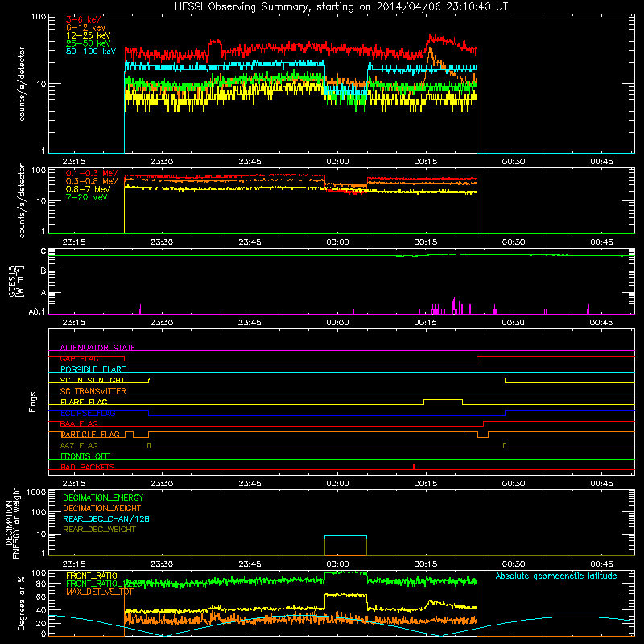Select the ECLIPSE_FLAG label
The image size is (644, 644).
click(x=88, y=413)
